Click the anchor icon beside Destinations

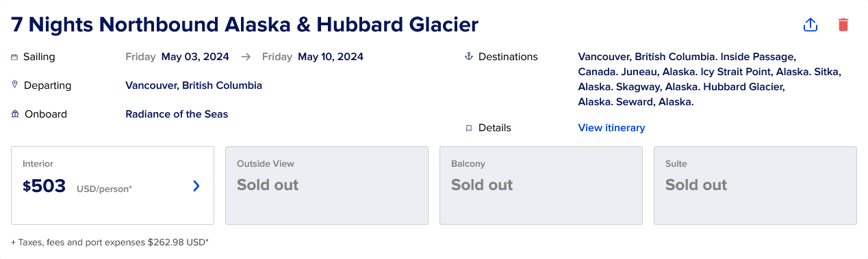469,56
